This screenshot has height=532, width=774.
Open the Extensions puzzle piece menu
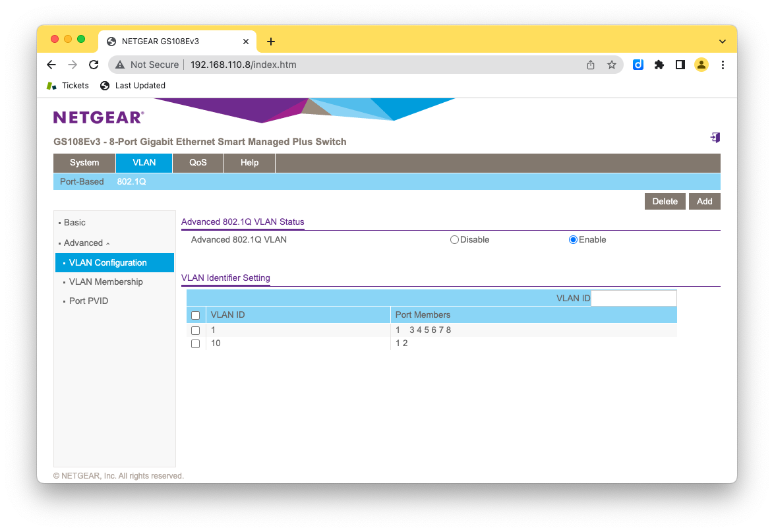pos(659,65)
